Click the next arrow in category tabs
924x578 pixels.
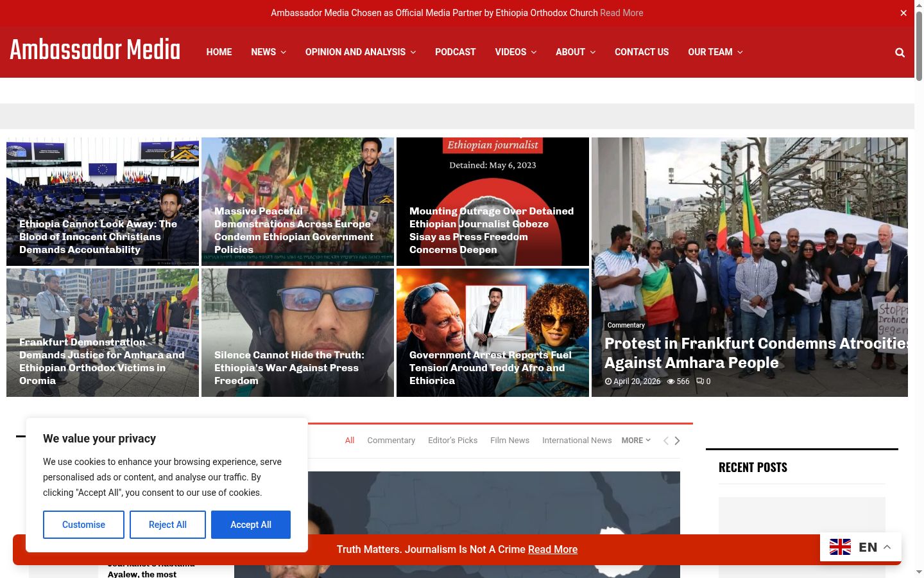click(x=677, y=441)
